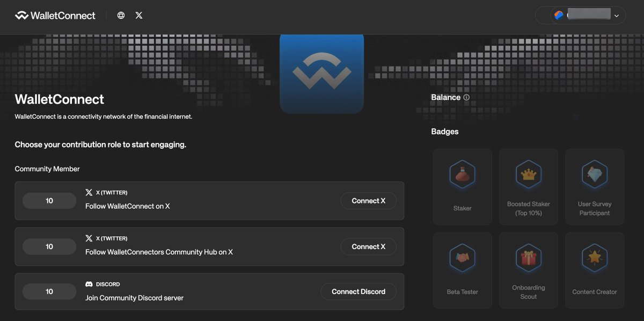Click the Content Creator badge
The height and width of the screenshot is (321, 644).
[594, 270]
